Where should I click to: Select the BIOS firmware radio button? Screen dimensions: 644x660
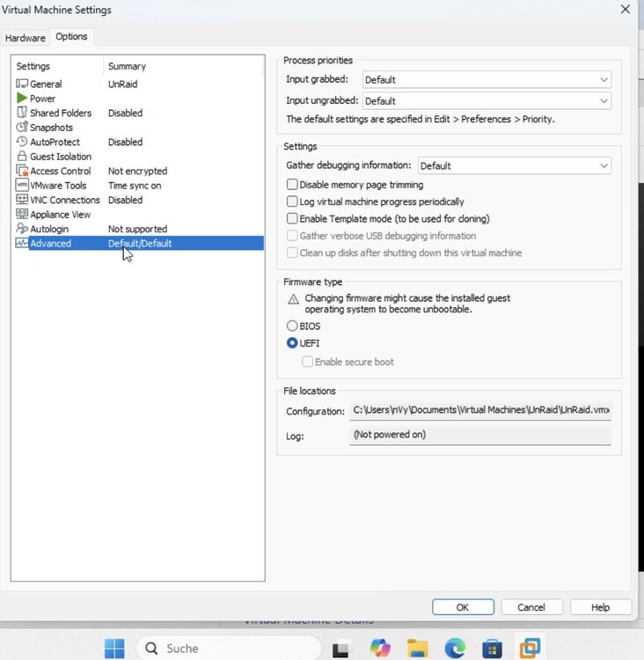click(292, 326)
